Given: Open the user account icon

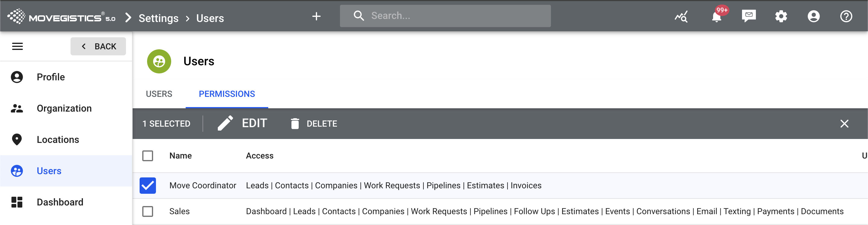Looking at the screenshot, I should 813,16.
